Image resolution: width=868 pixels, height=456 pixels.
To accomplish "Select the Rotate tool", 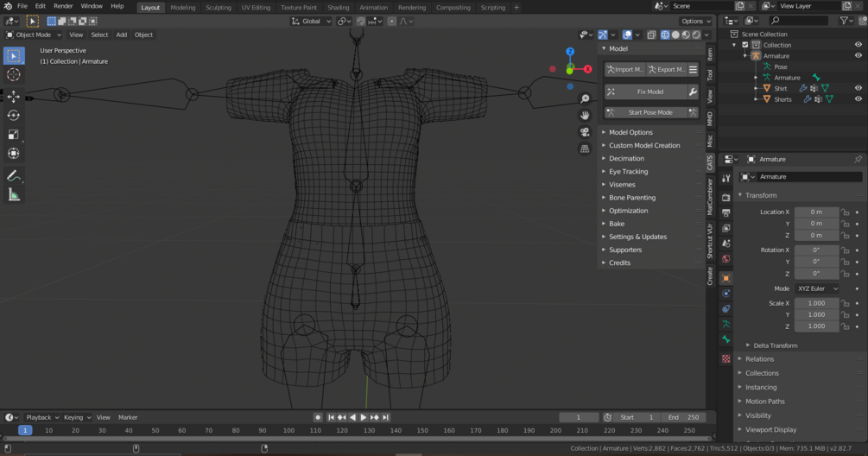I will [14, 115].
